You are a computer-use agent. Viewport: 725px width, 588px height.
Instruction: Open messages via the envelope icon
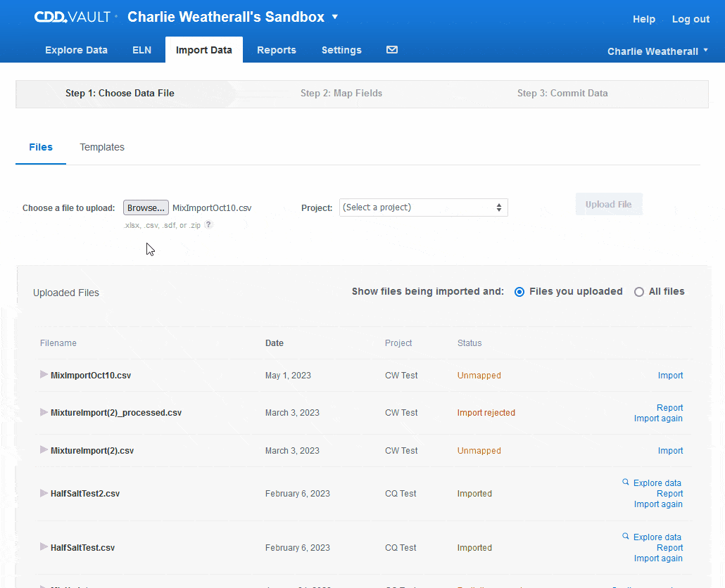pyautogui.click(x=392, y=50)
